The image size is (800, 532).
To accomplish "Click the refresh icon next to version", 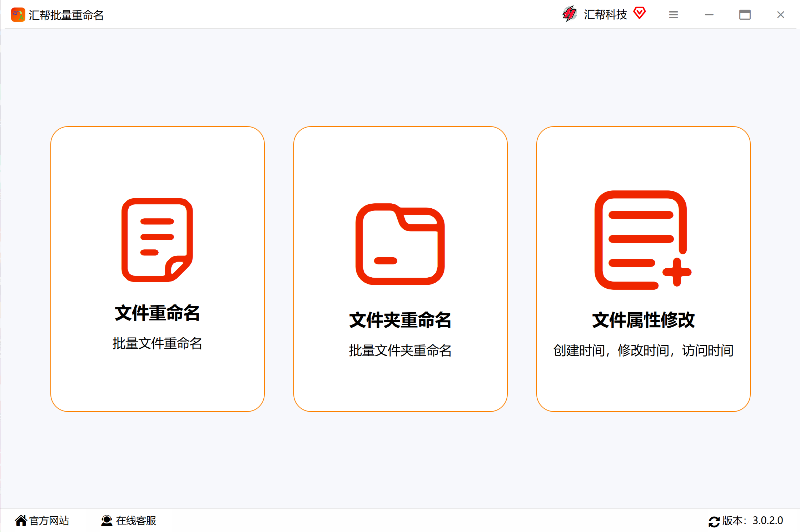I will coord(714,521).
